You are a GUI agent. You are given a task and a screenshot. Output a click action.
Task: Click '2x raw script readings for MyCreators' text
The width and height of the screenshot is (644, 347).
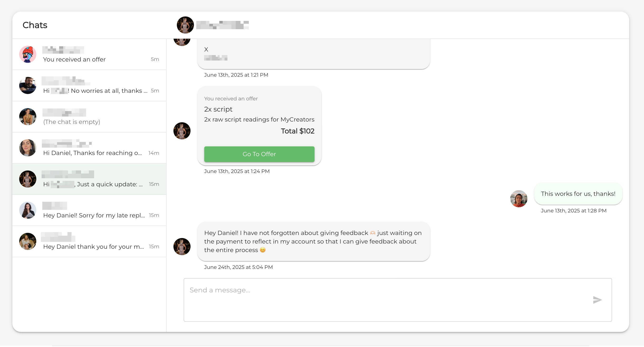(259, 120)
